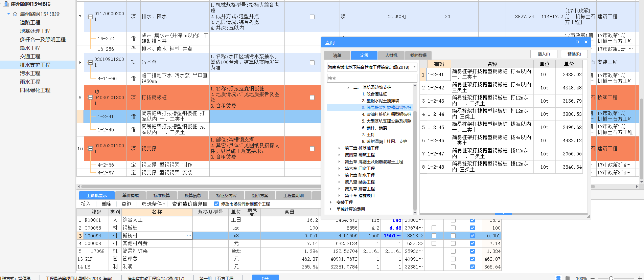Select 4. 柴油打桩机打槽型钢板桩 tree item
Screen dimensions: 644x280
pyautogui.click(x=387, y=114)
